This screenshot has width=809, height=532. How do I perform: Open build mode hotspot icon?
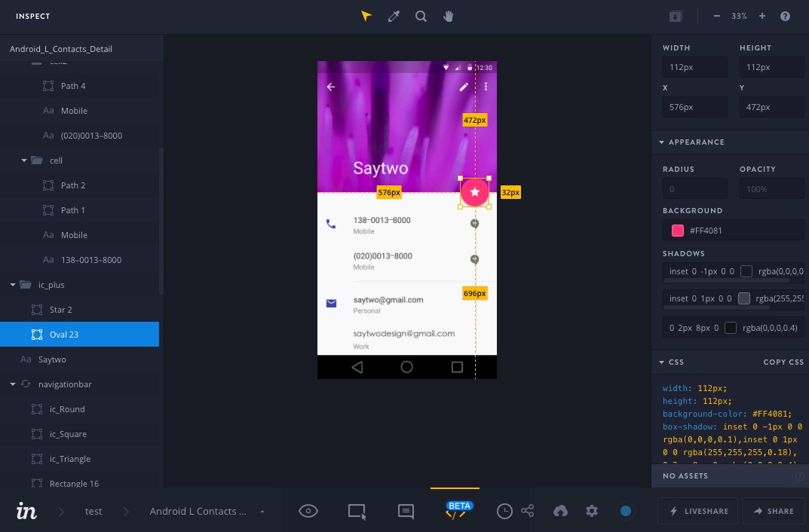click(x=357, y=512)
